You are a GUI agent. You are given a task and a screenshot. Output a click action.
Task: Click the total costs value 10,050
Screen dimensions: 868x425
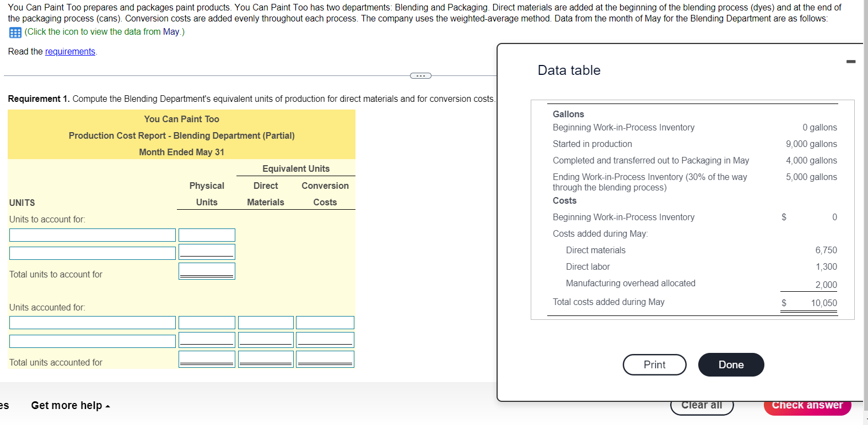coord(823,303)
